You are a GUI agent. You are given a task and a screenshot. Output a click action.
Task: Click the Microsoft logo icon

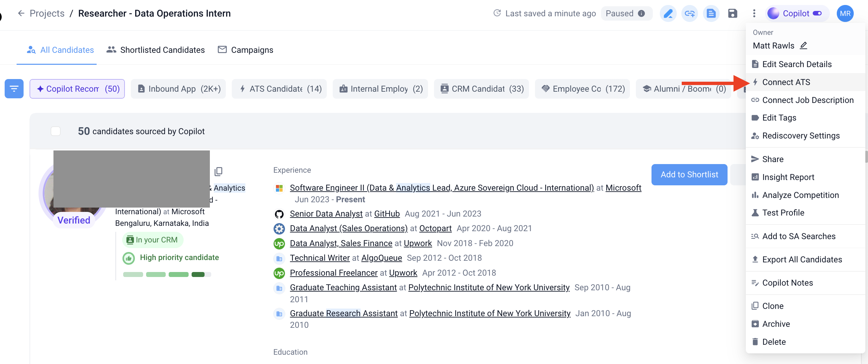[x=279, y=188]
